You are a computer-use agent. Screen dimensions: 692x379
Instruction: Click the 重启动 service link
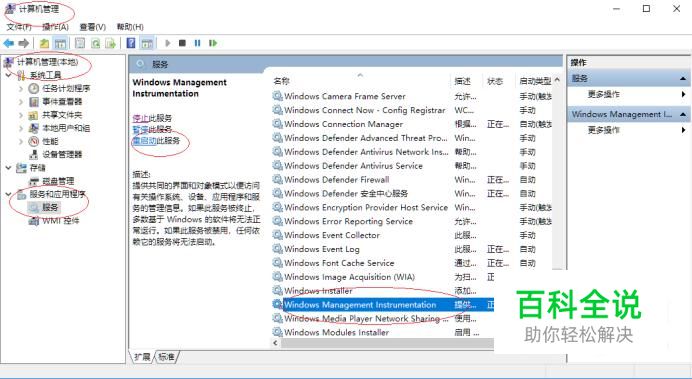click(144, 141)
